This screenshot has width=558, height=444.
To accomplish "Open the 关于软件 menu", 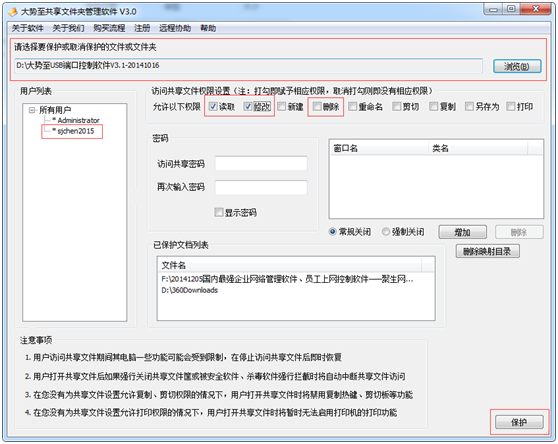I will tap(27, 28).
